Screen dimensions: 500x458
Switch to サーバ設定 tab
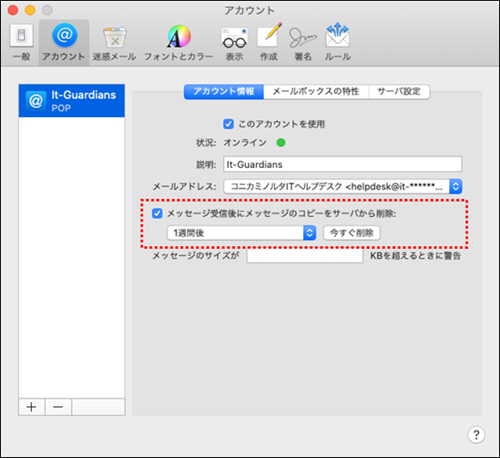pos(399,91)
